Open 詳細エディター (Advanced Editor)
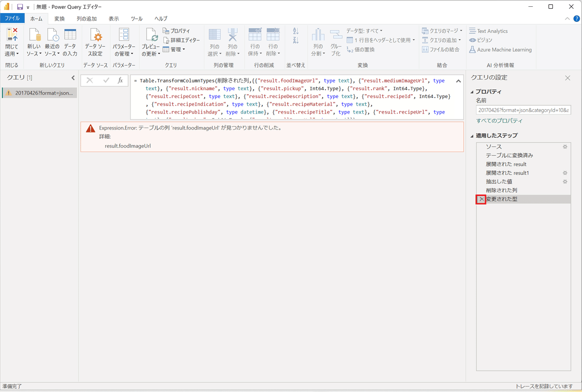 tap(181, 40)
